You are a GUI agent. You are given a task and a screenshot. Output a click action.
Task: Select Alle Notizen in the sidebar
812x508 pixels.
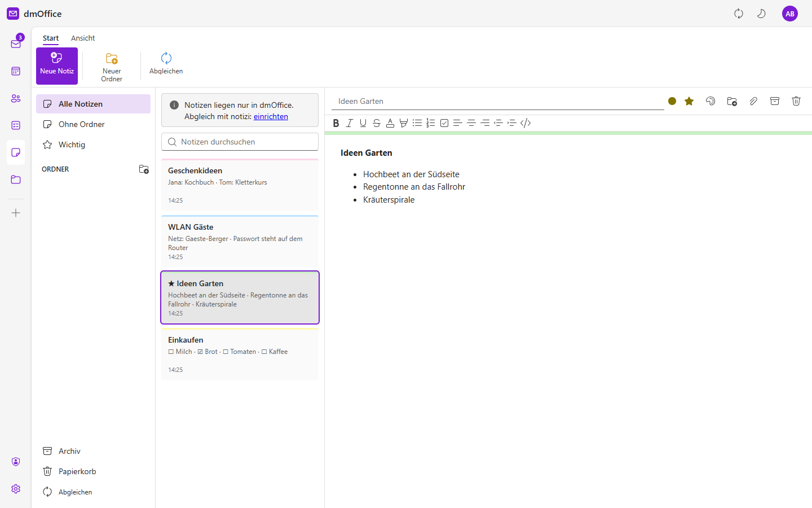[x=93, y=104]
